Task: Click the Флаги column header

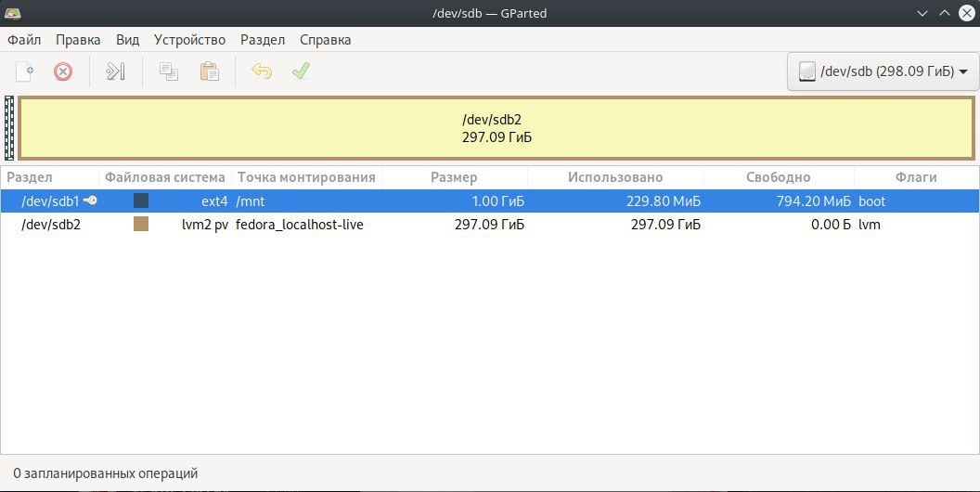Action: [x=916, y=177]
